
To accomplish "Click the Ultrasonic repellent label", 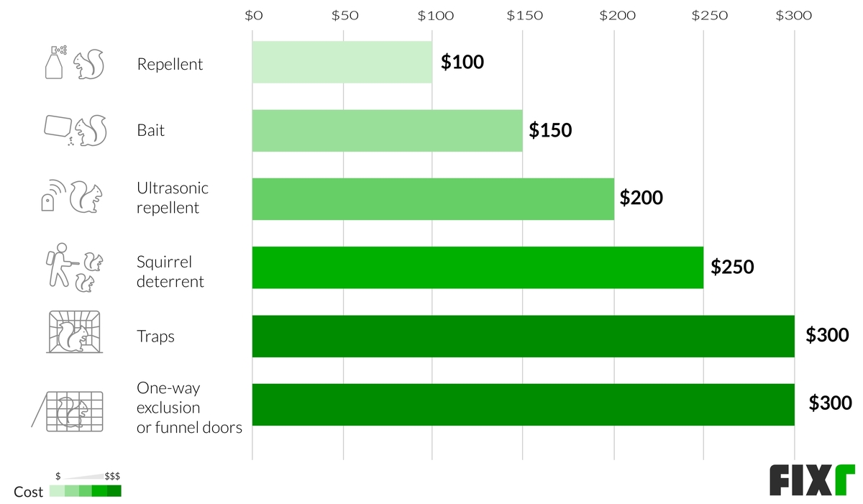I will 173,198.
